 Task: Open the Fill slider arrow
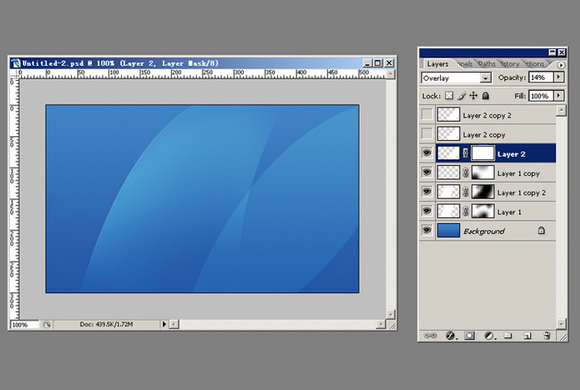(x=559, y=96)
